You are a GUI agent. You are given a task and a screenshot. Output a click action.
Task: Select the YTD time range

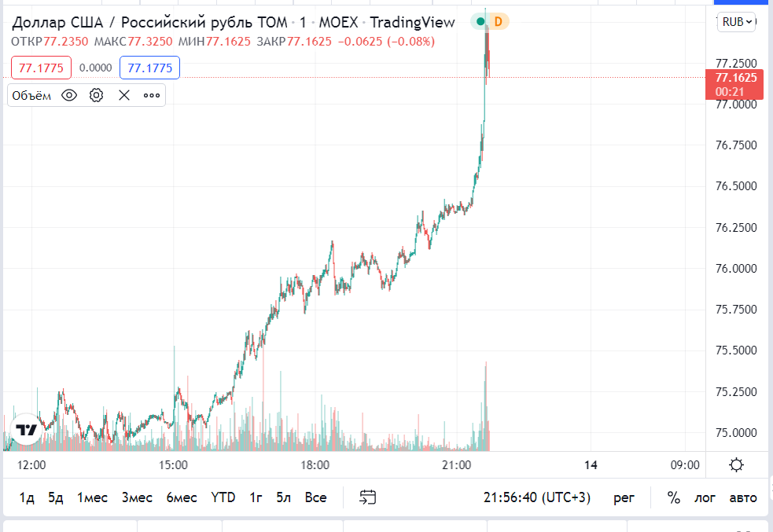[x=223, y=497]
